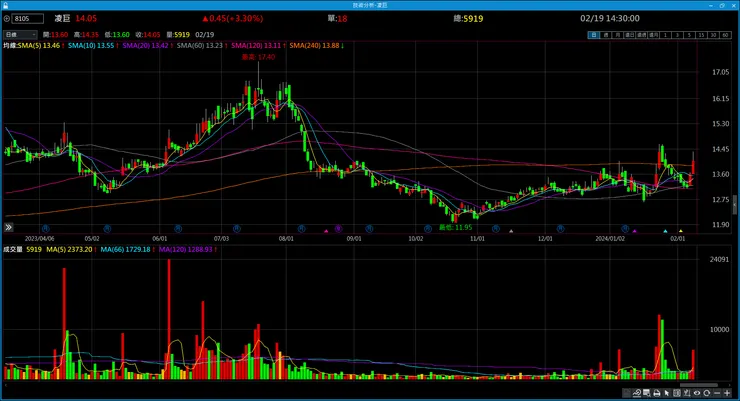Click the red 14.05 last price in header
Image resolution: width=740 pixels, height=401 pixels.
[x=86, y=18]
